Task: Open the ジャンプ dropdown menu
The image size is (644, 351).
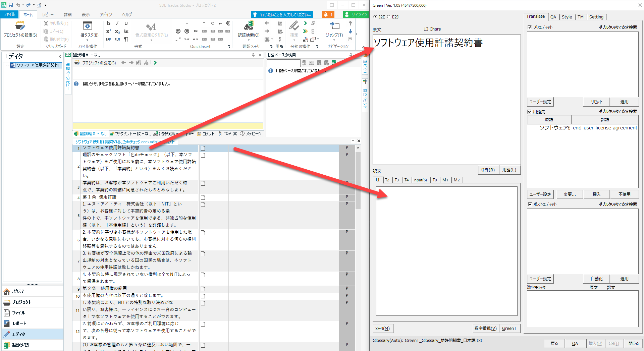Action: tap(334, 40)
